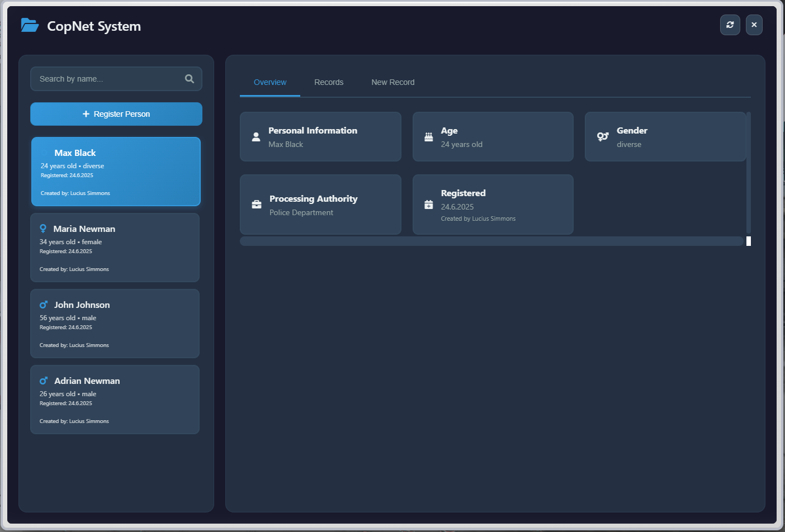Click the female icon beside Maria Newman
The image size is (785, 532).
[x=43, y=229]
